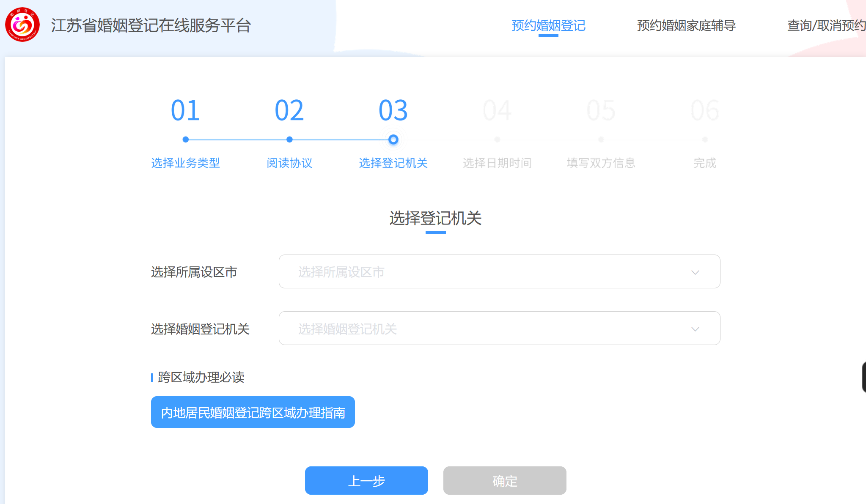This screenshot has width=866, height=504.
Task: Click the 选择登记机关 step label
Action: coord(393,163)
